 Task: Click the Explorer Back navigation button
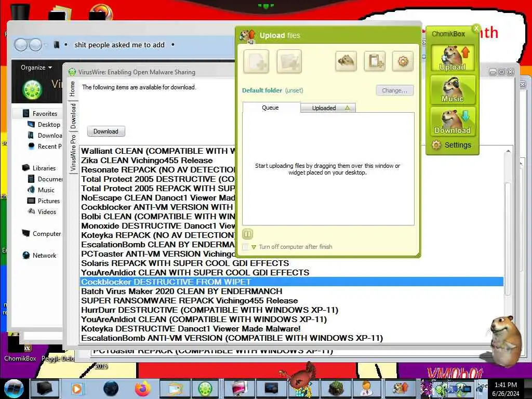click(x=21, y=45)
